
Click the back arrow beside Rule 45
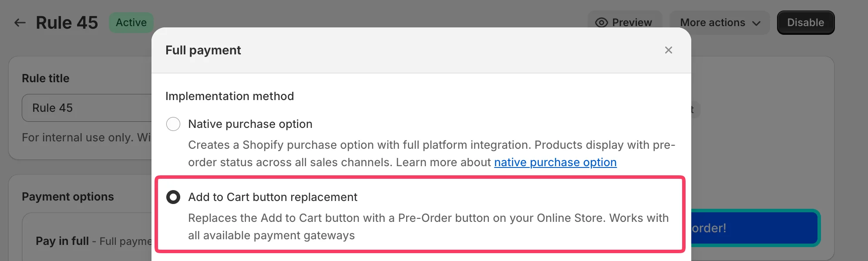coord(19,22)
